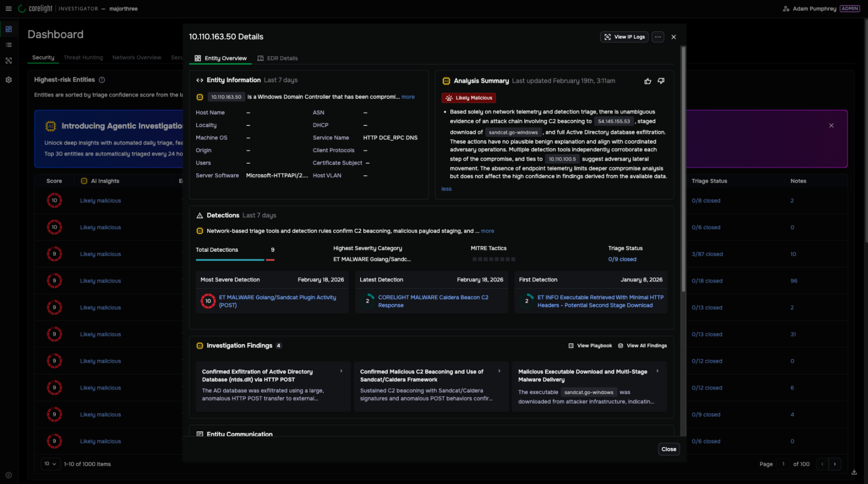
Task: Click the user account icon
Action: (x=786, y=9)
